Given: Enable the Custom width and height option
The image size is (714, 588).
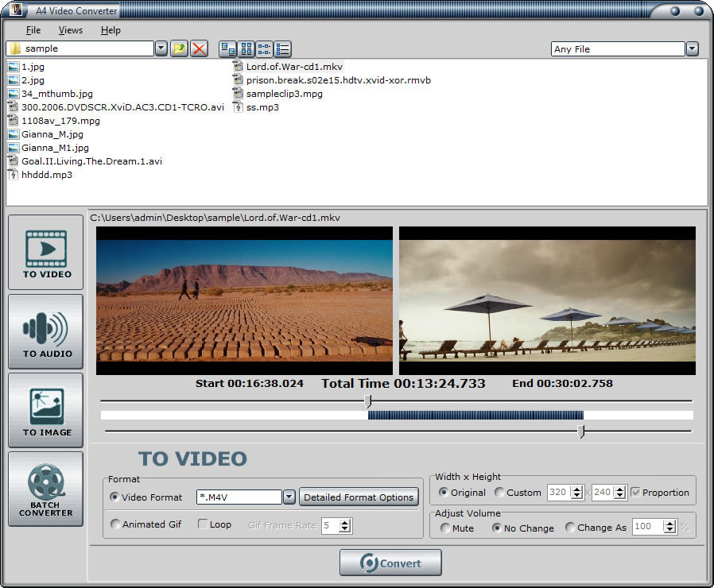Looking at the screenshot, I should click(x=497, y=493).
